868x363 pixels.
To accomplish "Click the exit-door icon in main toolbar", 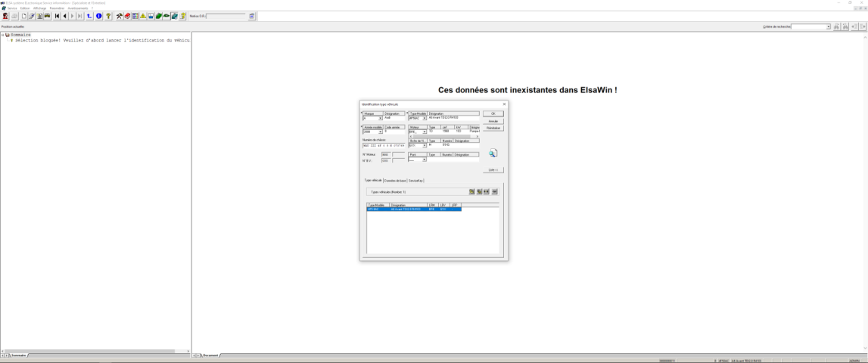I will pyautogui.click(x=5, y=16).
